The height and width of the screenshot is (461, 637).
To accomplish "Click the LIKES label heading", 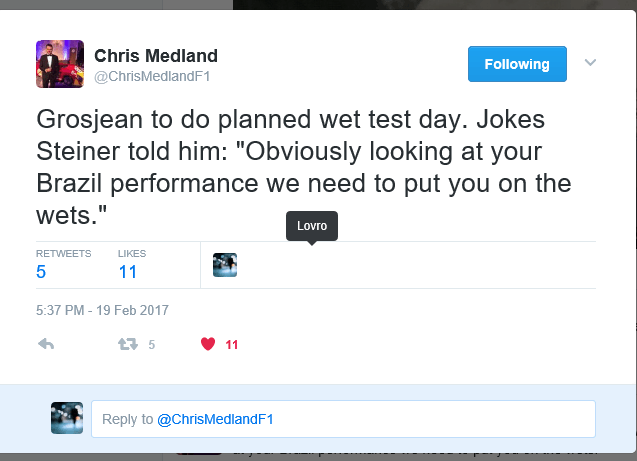I will point(132,253).
